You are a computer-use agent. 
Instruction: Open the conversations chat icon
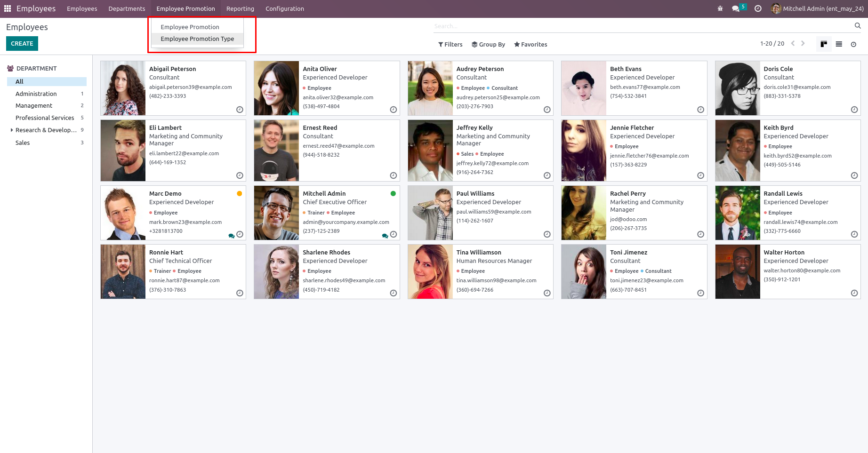(x=736, y=8)
